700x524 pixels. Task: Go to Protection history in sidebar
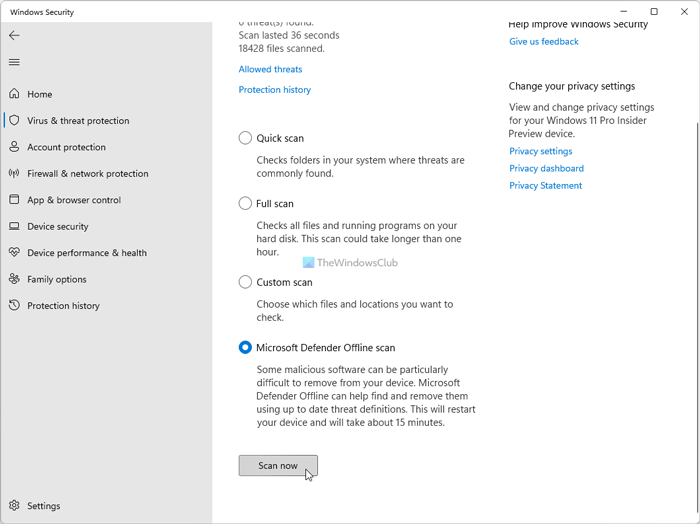tap(63, 306)
